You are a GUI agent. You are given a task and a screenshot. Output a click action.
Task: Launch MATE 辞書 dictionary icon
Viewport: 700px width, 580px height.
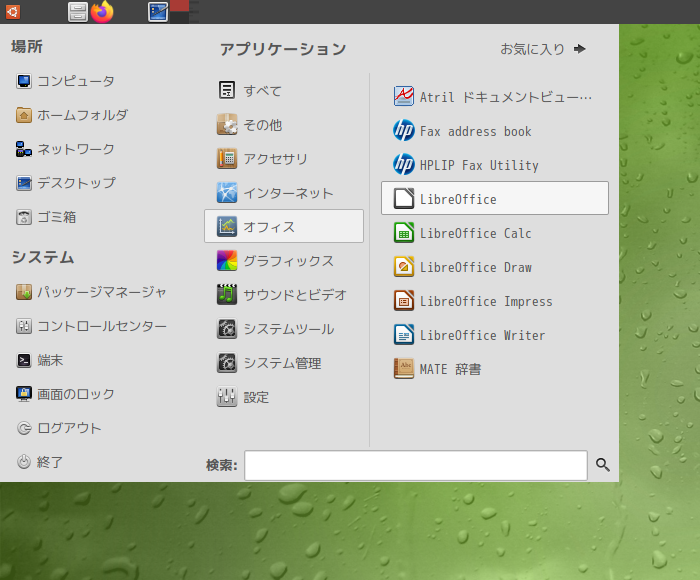(x=404, y=369)
